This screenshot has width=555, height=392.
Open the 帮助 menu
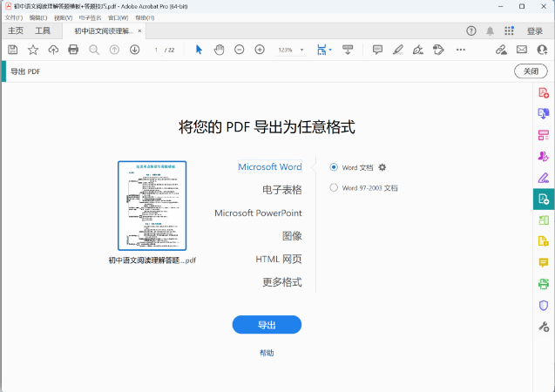coord(145,17)
